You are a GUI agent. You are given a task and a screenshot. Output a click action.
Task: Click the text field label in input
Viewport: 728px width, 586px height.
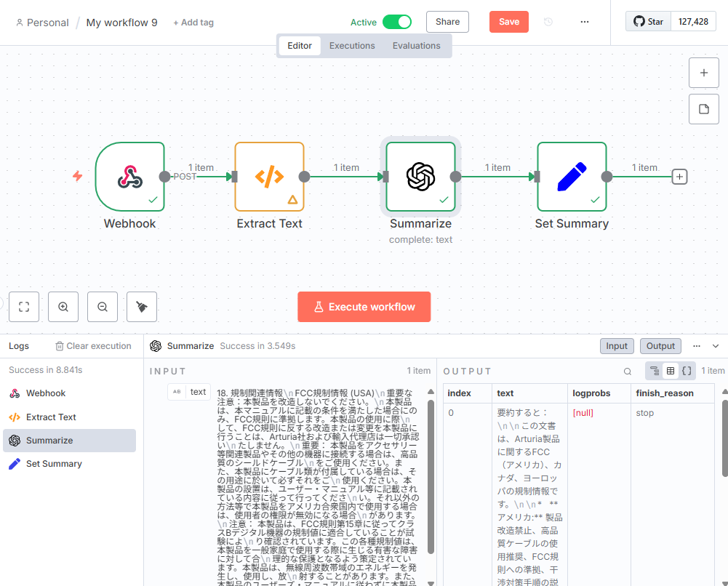tap(189, 392)
